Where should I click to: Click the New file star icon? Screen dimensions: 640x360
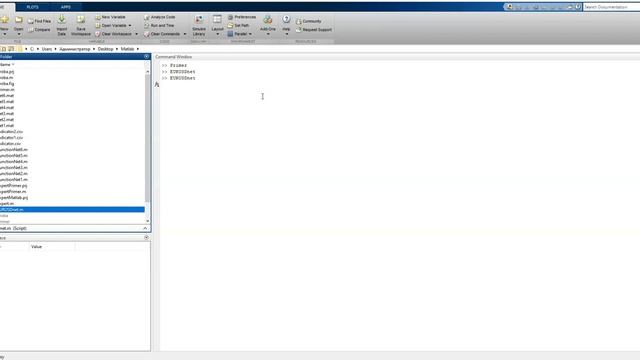point(4,19)
